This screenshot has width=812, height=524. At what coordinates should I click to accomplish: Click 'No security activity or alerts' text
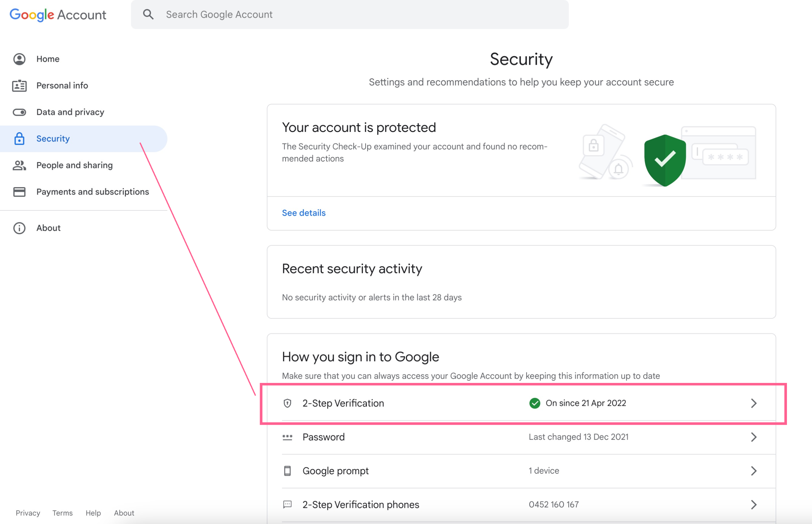pos(371,297)
